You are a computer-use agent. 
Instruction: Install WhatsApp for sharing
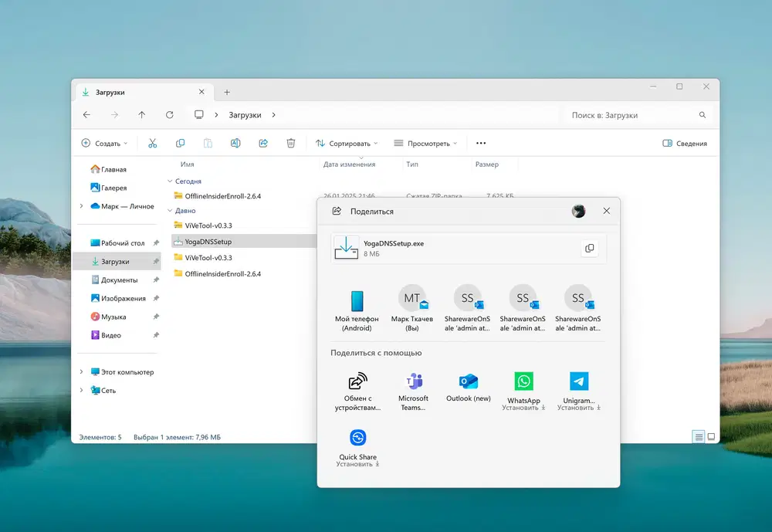pyautogui.click(x=524, y=391)
